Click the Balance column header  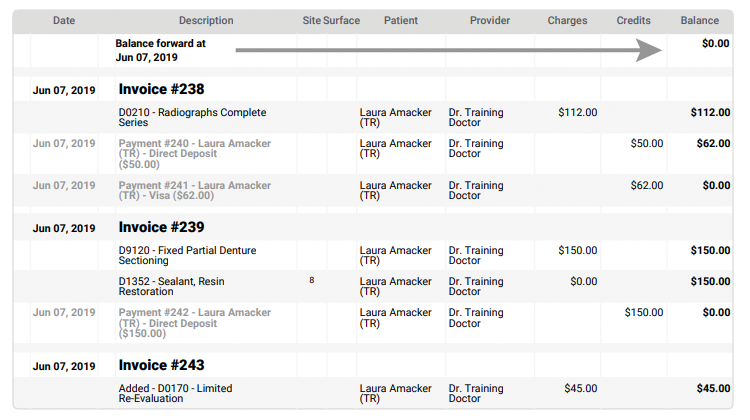click(700, 21)
